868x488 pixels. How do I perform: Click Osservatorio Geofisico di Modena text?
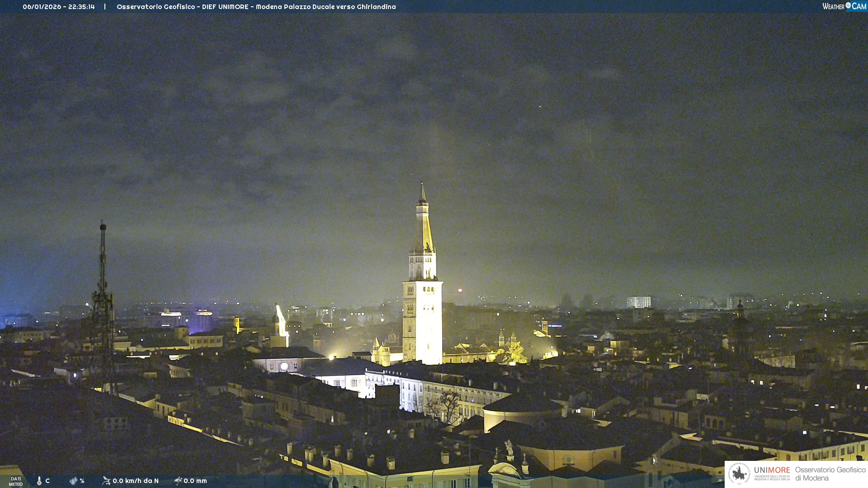830,474
